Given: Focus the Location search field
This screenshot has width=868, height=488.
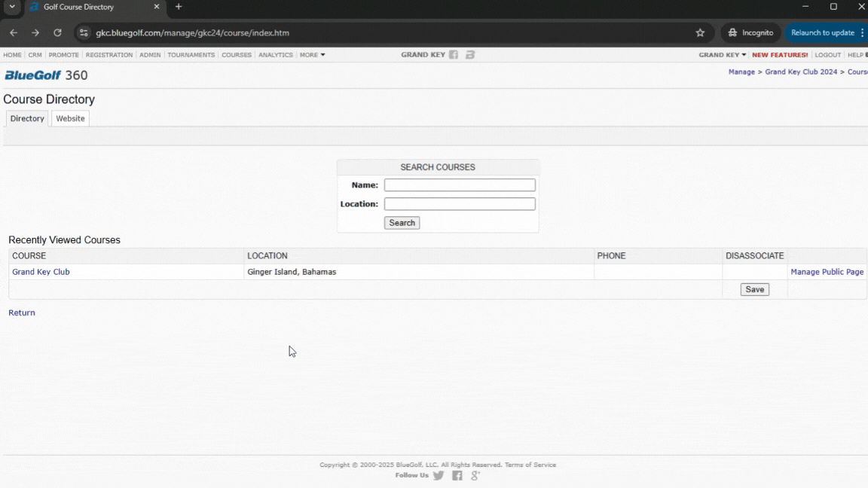Looking at the screenshot, I should (460, 203).
